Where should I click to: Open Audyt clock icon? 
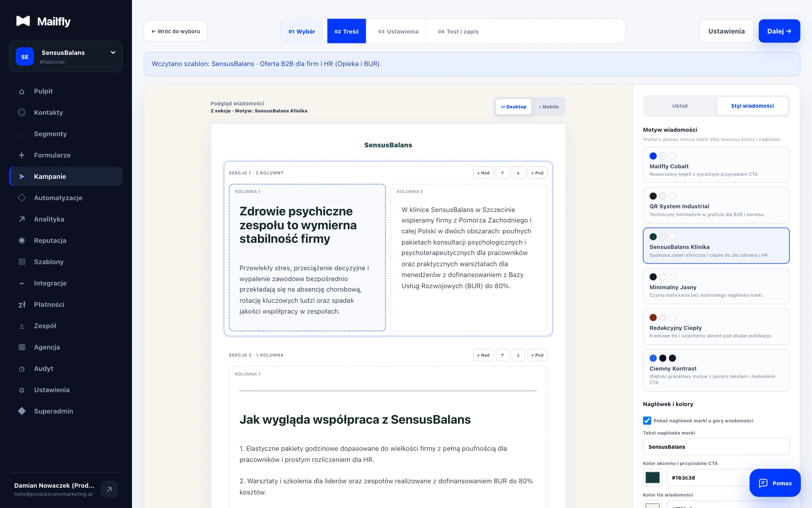coord(22,369)
